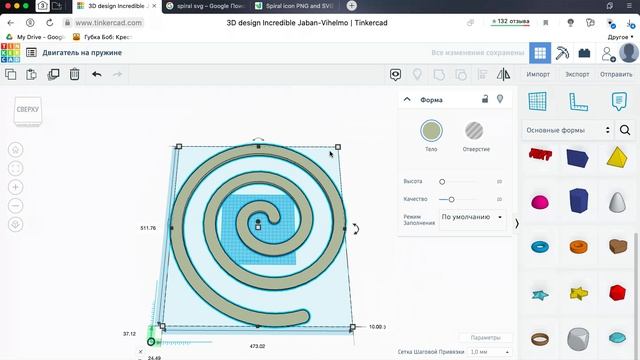Open the Губка Боб bookmark
The height and width of the screenshot is (360, 640).
[102, 37]
